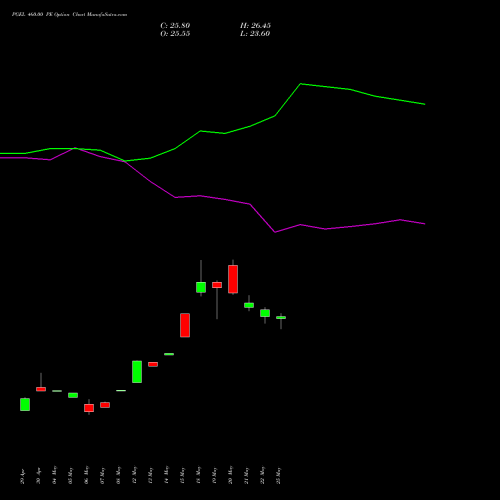Select the red candlestick for 30 Apr

pyautogui.click(x=41, y=389)
